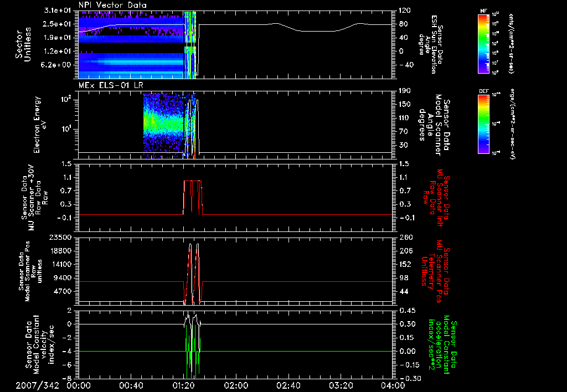Click the 'Model Scanner Pos Raw unitless' axis title
This screenshot has width=567, height=392.
(x=30, y=271)
